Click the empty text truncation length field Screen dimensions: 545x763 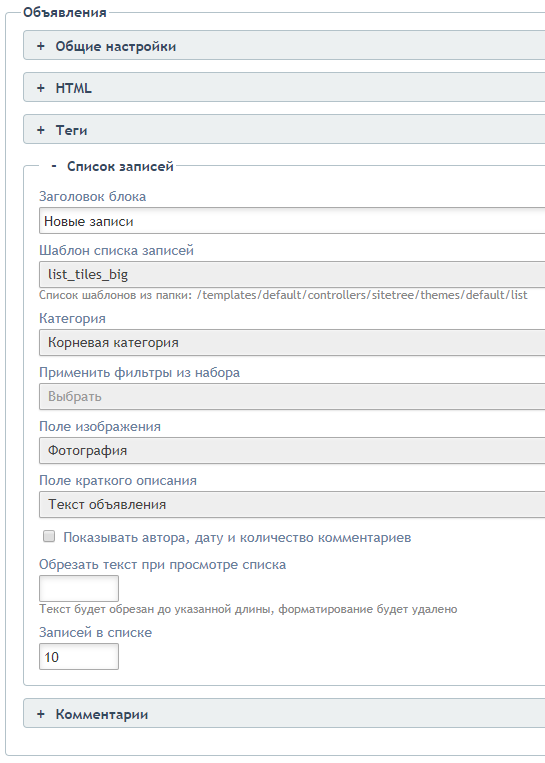79,588
